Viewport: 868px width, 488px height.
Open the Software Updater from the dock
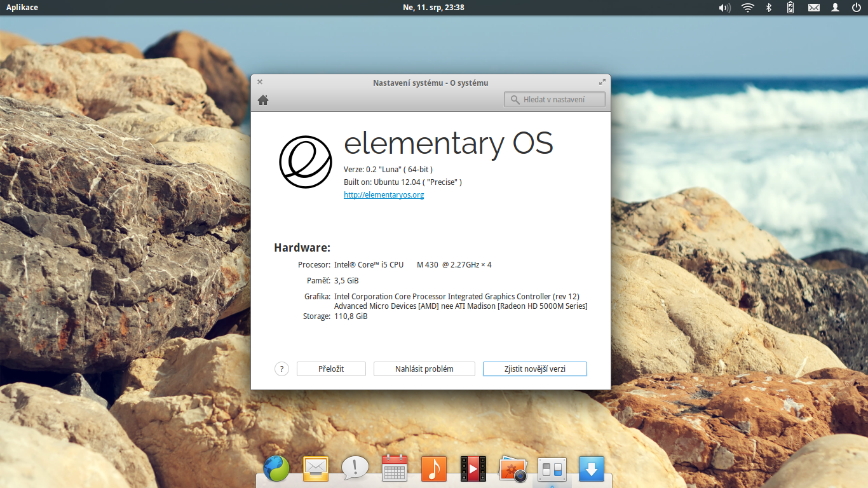tap(591, 468)
